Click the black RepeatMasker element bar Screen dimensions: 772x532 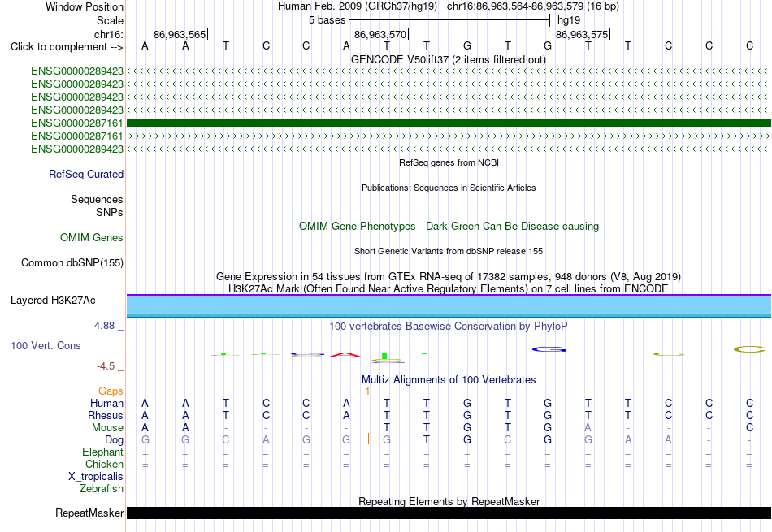tap(449, 513)
